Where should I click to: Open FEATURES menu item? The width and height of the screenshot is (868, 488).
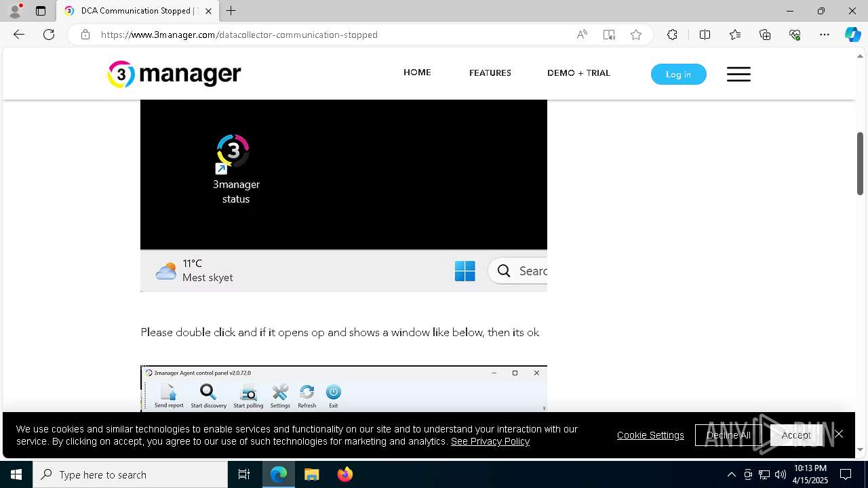[490, 73]
